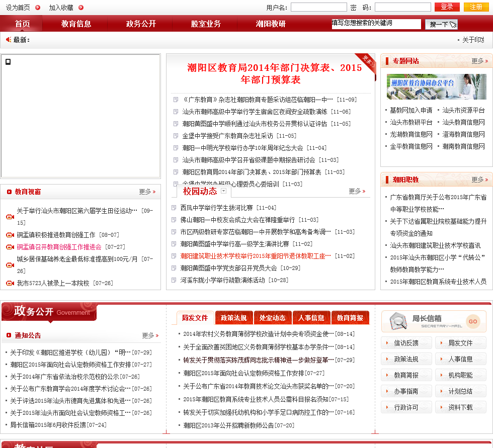The height and width of the screenshot is (448, 493).
Task: Click the red square icon beside 通知公告
Action: [x=9, y=335]
